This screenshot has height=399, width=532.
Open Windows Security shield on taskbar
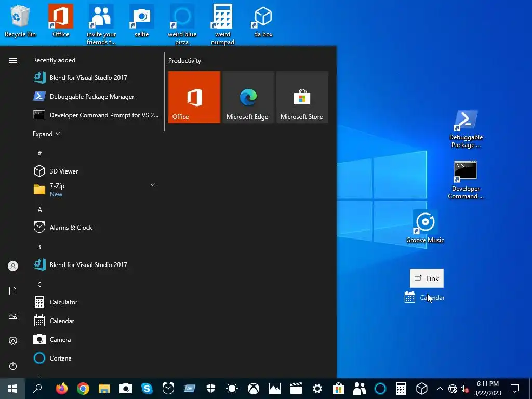click(211, 389)
